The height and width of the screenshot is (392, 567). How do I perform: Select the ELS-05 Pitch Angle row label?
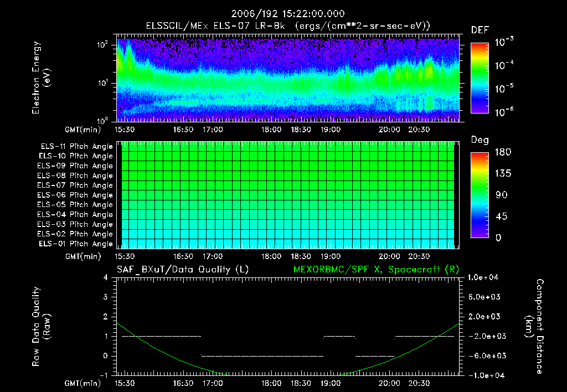coord(75,205)
